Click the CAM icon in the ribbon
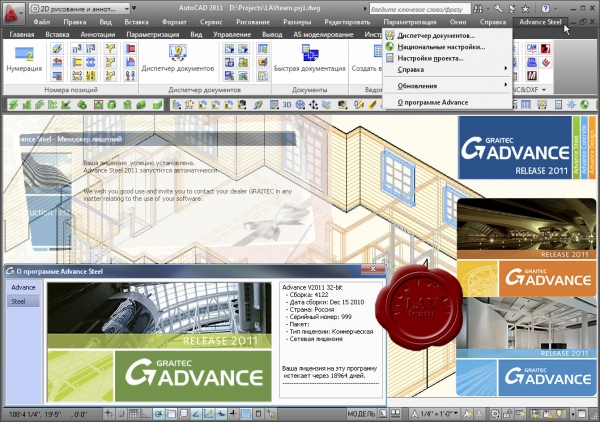The image size is (600, 422). click(531, 48)
